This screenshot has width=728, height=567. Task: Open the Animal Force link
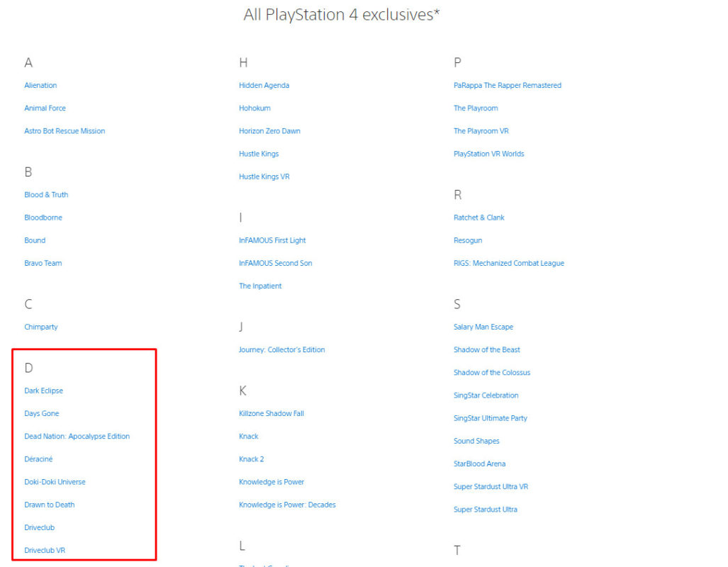point(45,108)
